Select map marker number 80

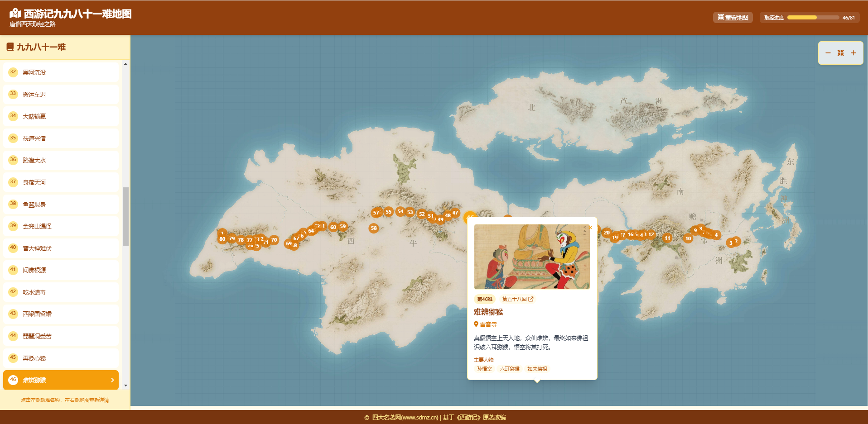point(222,239)
